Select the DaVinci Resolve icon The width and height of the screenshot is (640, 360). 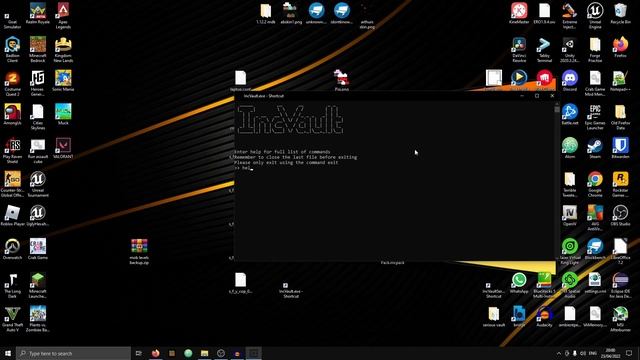coord(519,49)
